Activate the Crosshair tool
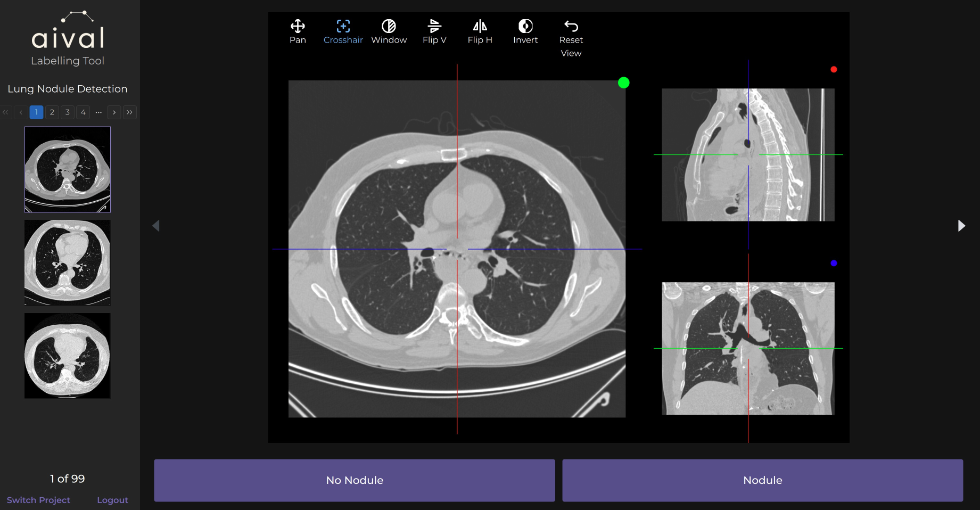This screenshot has width=980, height=510. [x=343, y=32]
